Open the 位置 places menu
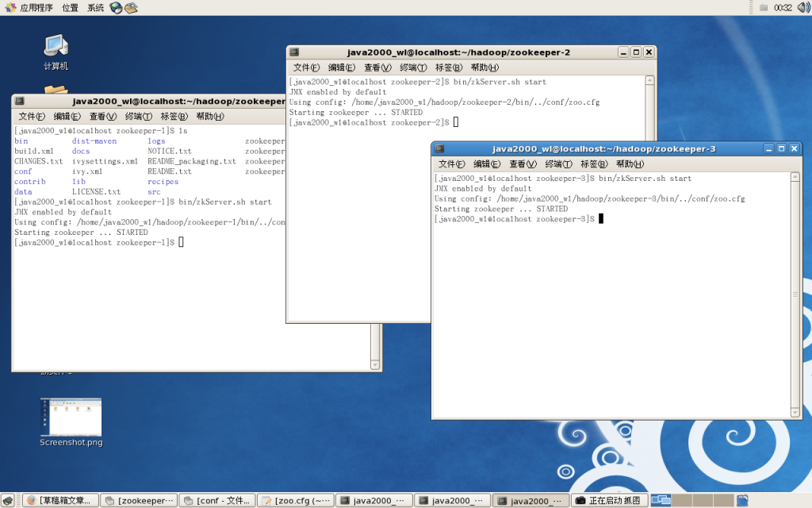 [70, 8]
